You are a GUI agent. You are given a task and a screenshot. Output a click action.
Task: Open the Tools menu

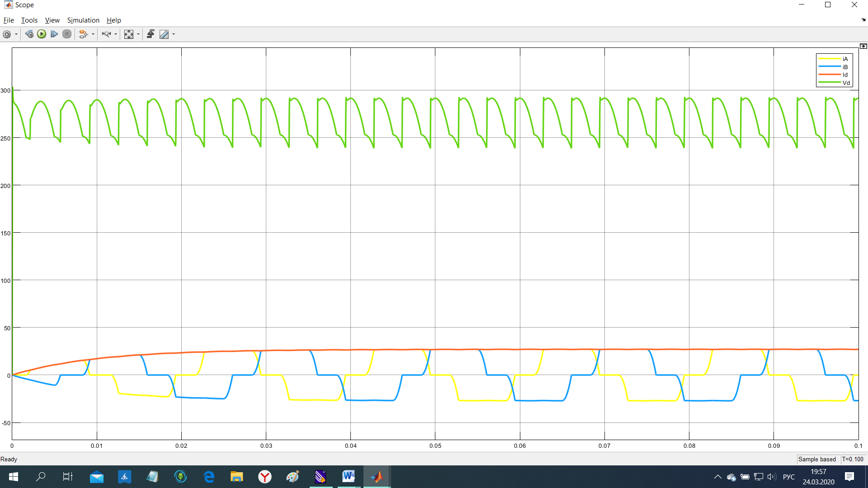coord(29,20)
